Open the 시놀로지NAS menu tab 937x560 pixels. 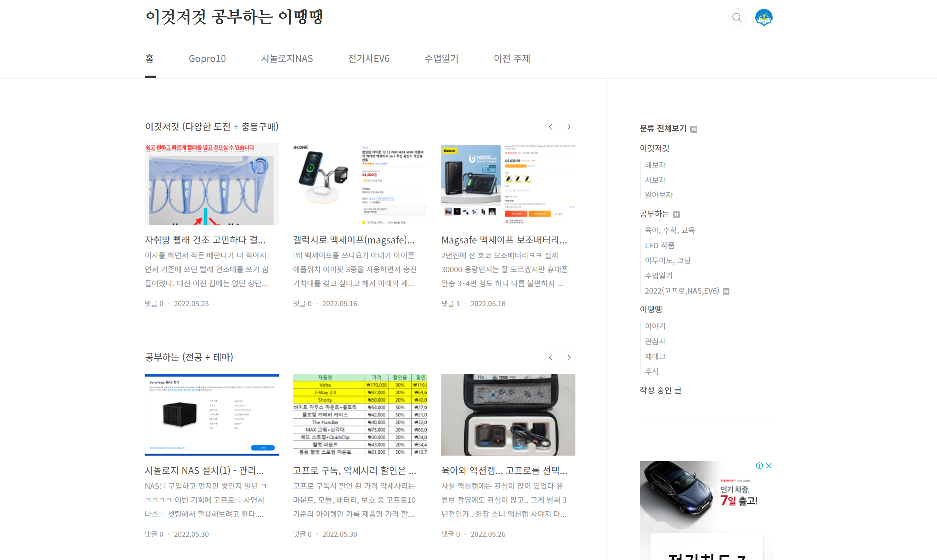(287, 59)
